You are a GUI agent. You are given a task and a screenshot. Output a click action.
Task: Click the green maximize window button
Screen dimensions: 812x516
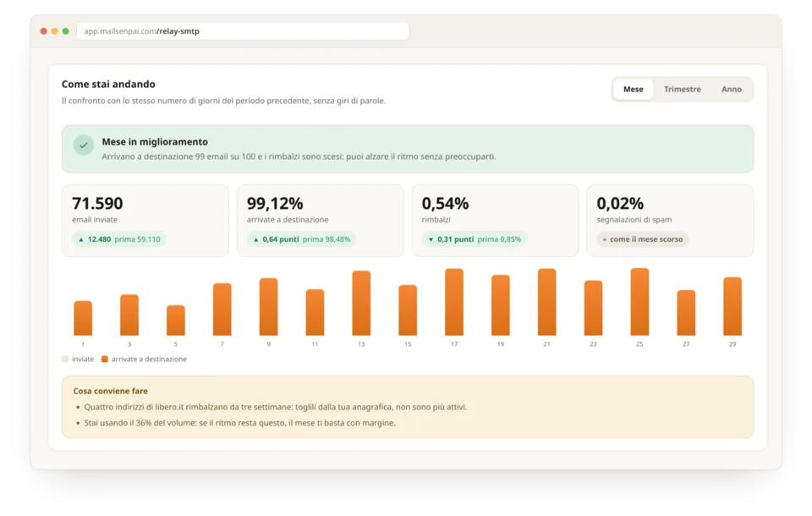pyautogui.click(x=66, y=31)
